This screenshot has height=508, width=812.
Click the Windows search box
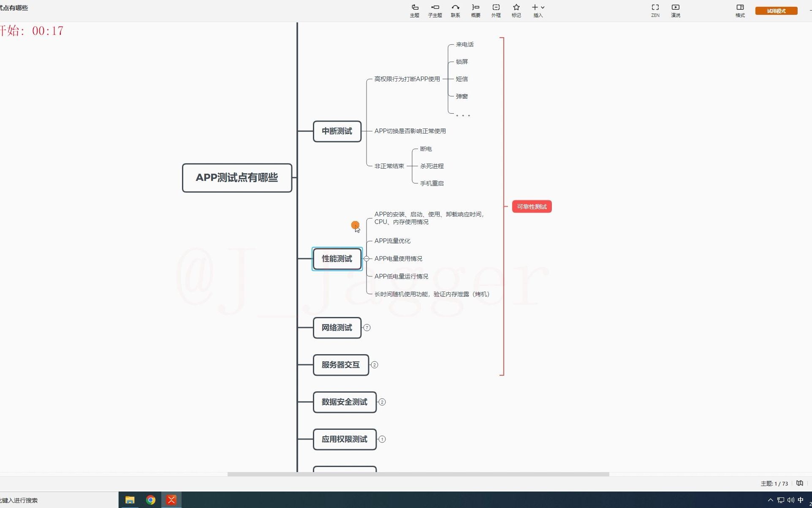click(59, 500)
